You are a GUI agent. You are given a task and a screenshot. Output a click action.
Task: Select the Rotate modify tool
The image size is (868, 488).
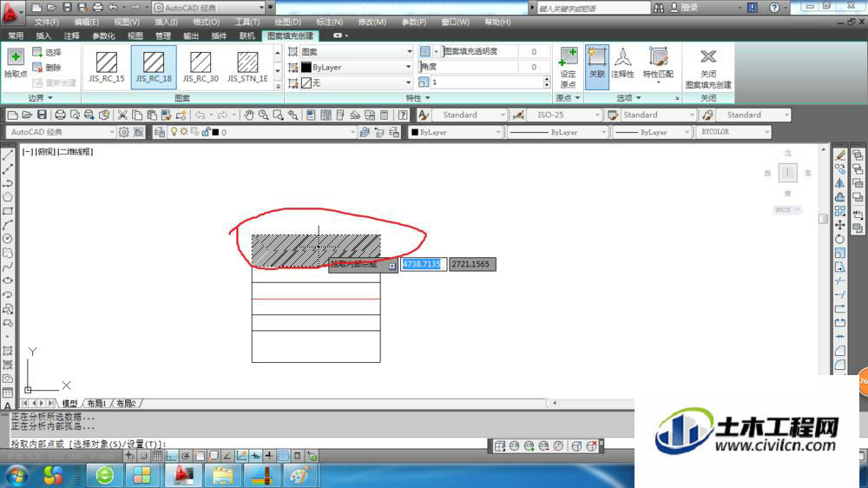coord(840,239)
